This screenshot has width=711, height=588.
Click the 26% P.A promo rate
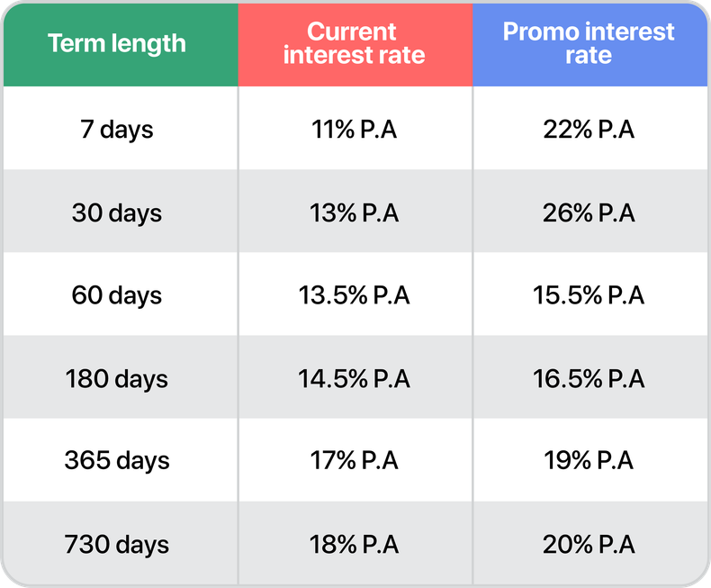click(x=589, y=213)
